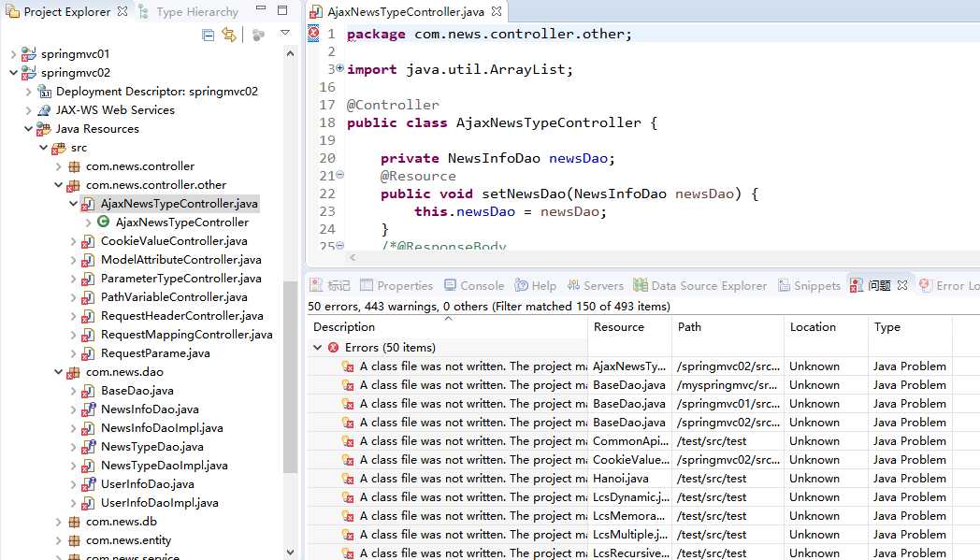The width and height of the screenshot is (980, 560).
Task: Expand RequestParame.java node
Action: pos(73,353)
